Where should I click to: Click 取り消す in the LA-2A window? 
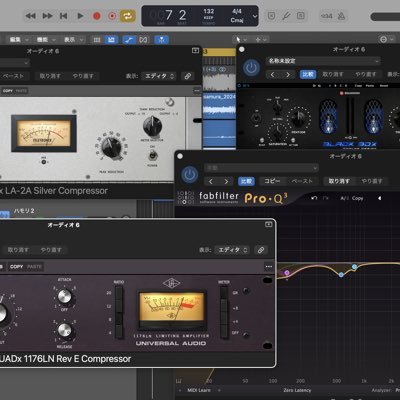pos(50,76)
